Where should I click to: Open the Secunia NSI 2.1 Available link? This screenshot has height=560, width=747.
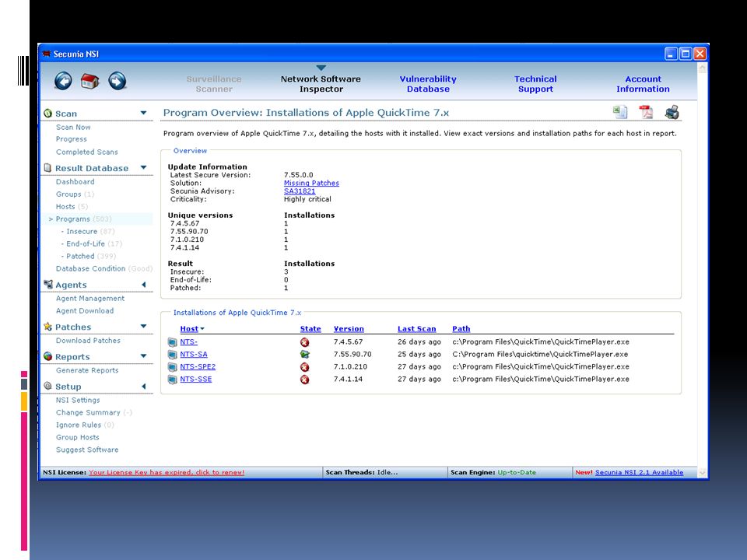pyautogui.click(x=639, y=472)
